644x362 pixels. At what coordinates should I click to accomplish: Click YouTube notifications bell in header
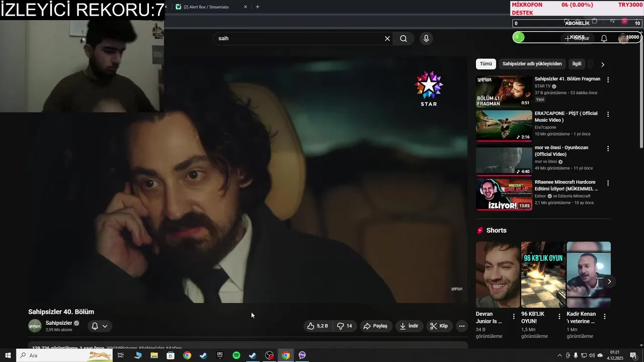coord(604,38)
